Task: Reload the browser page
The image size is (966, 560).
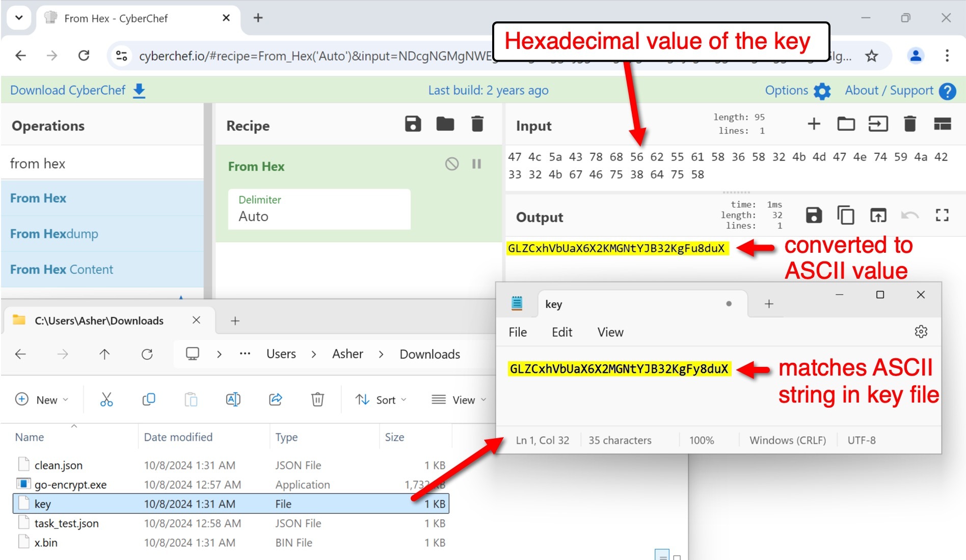Action: tap(84, 56)
